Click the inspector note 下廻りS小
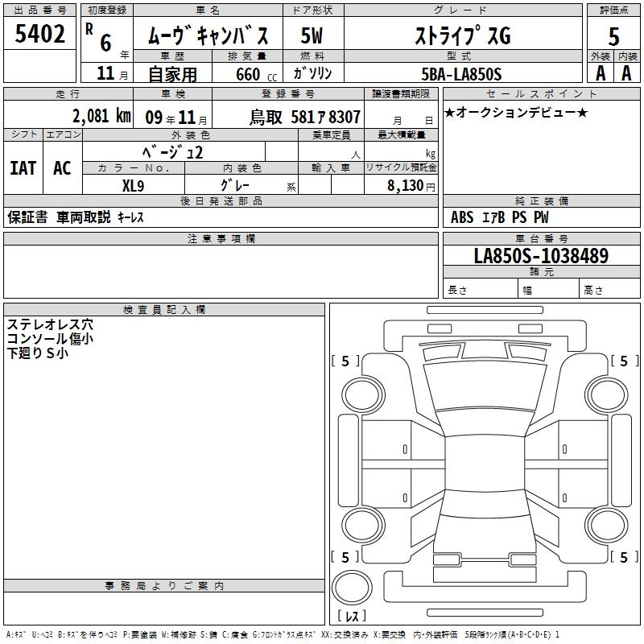The height and width of the screenshot is (644, 644). tap(37, 353)
